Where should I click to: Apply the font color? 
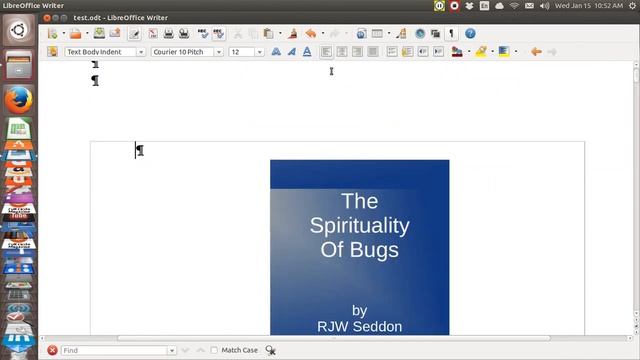pos(457,51)
